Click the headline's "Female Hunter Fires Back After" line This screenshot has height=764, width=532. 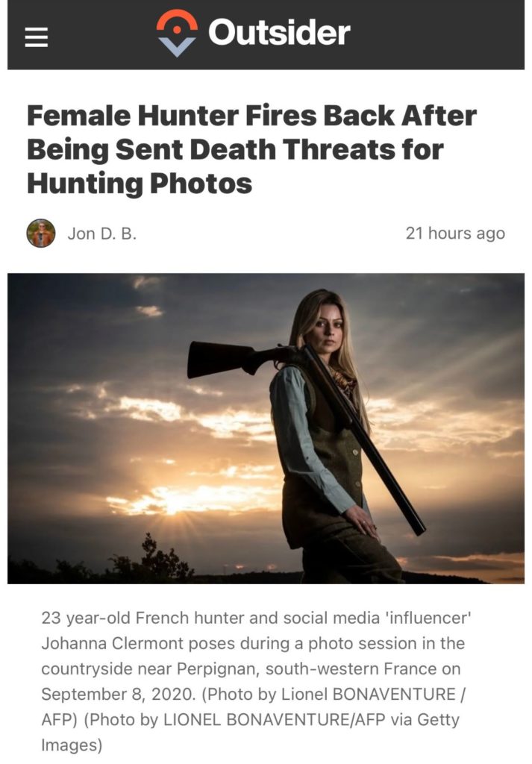[251, 116]
